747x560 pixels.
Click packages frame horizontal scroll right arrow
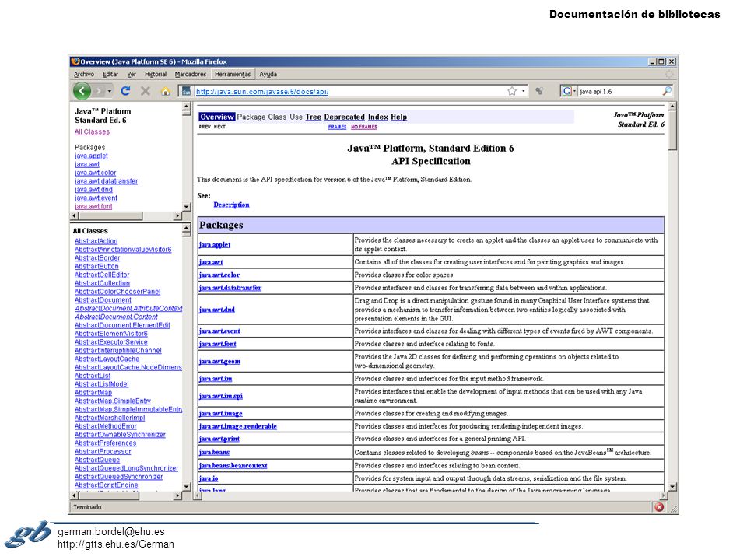pos(177,215)
